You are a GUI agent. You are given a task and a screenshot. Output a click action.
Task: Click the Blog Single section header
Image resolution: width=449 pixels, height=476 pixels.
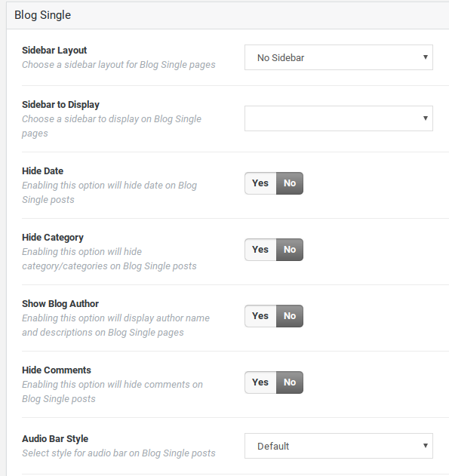point(42,15)
